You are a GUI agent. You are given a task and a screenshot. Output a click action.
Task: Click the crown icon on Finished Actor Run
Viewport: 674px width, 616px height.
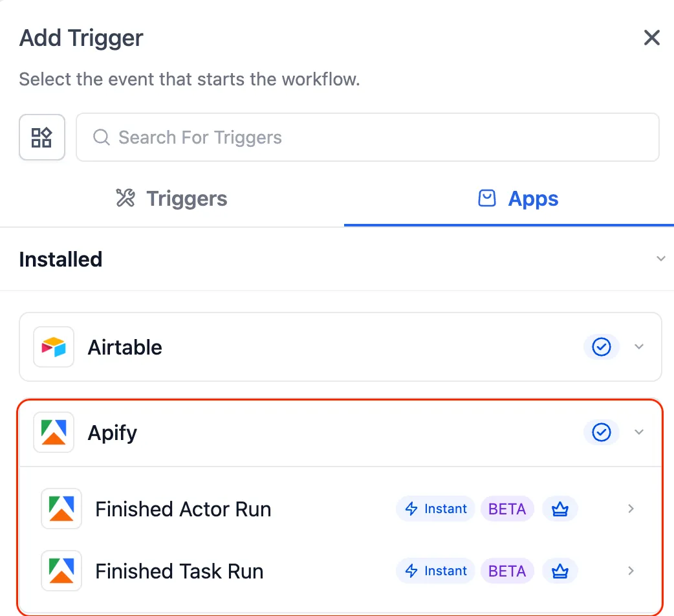560,509
